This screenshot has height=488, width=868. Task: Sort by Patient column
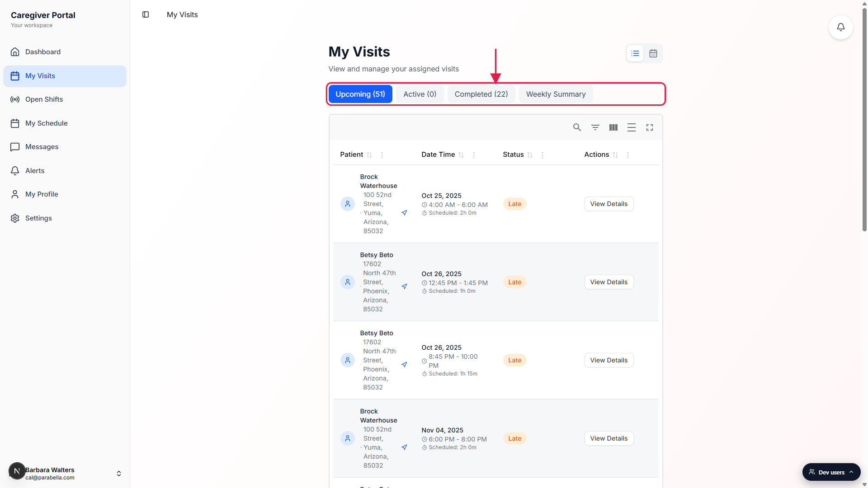pos(369,155)
